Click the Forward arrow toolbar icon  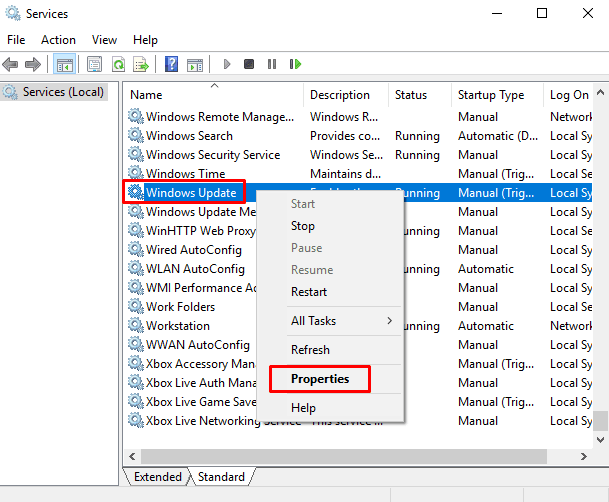(33, 64)
